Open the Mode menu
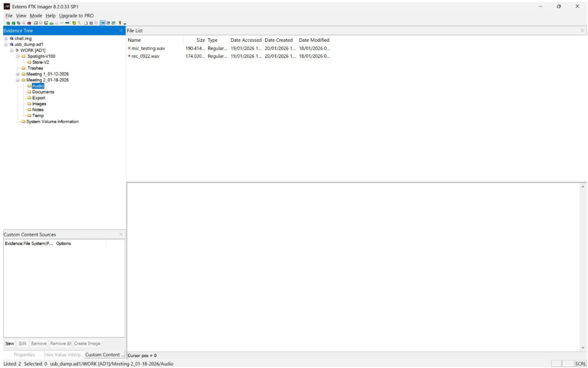This screenshot has width=588, height=368. click(36, 16)
